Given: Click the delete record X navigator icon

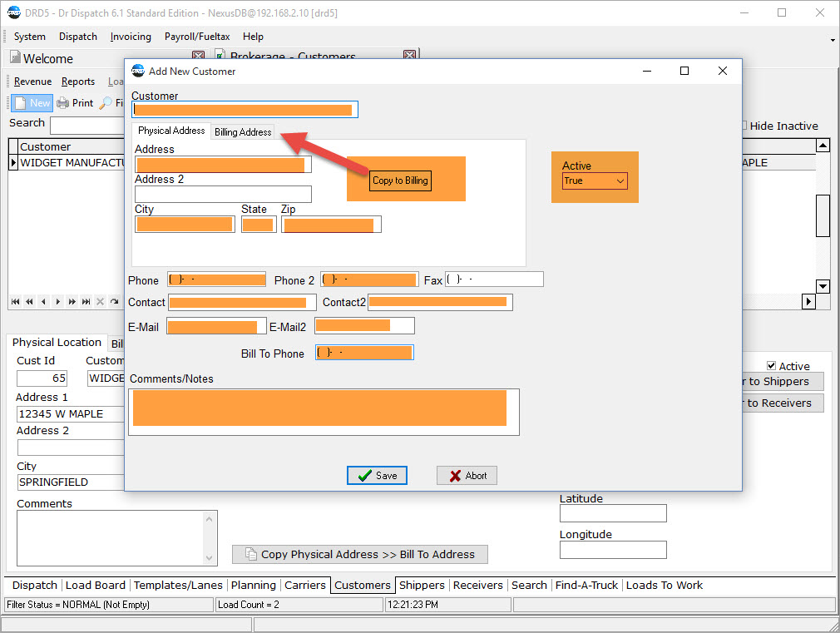Looking at the screenshot, I should point(100,302).
